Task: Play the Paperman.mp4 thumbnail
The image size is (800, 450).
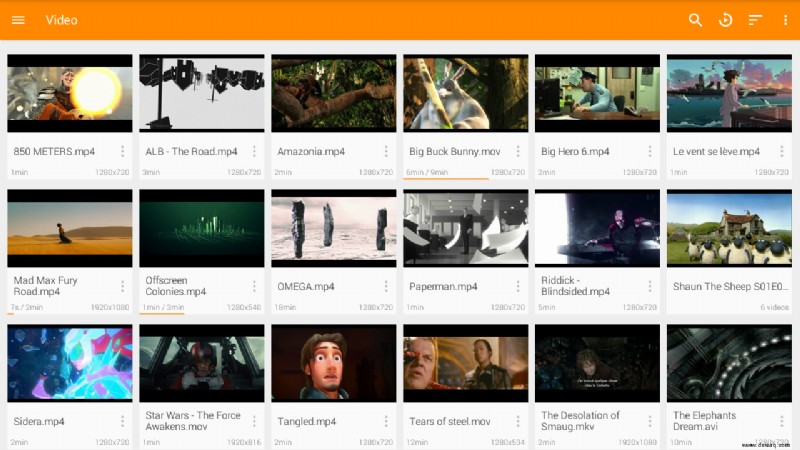Action: [466, 228]
